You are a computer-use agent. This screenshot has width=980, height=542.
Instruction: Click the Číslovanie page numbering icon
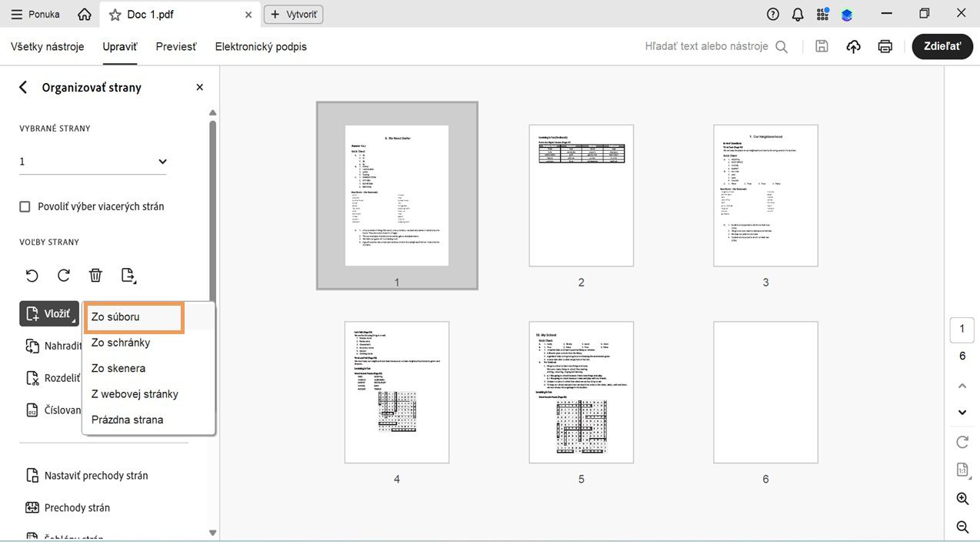[32, 410]
